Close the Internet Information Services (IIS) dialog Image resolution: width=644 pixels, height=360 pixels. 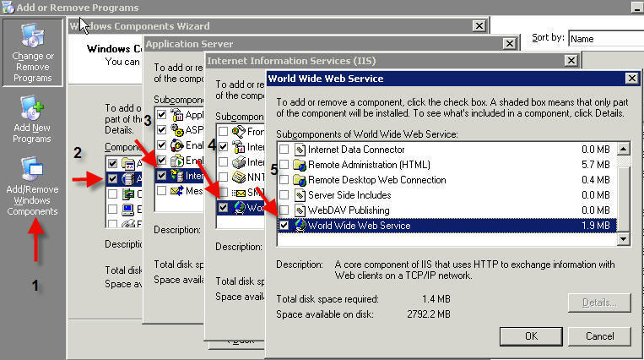571,61
